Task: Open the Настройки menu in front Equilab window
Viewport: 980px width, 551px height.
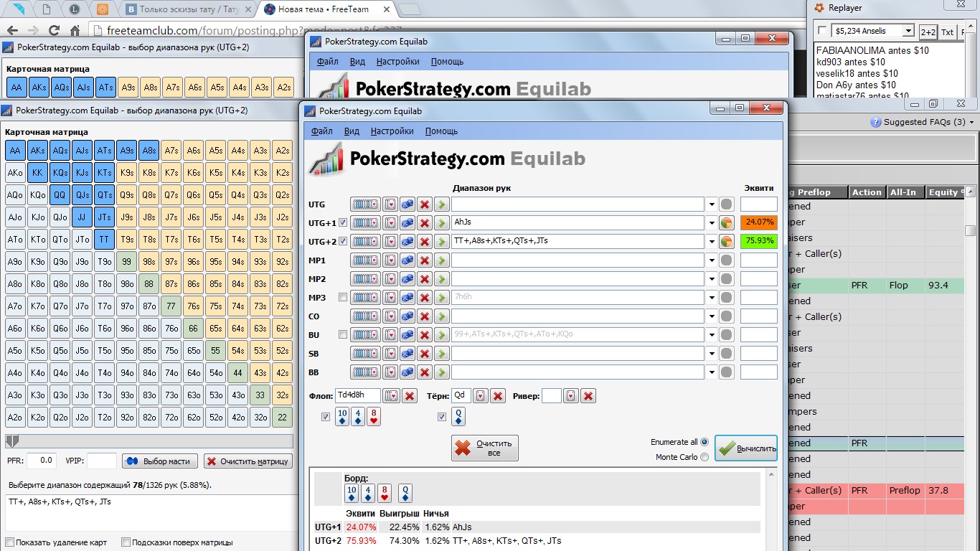Action: [392, 131]
